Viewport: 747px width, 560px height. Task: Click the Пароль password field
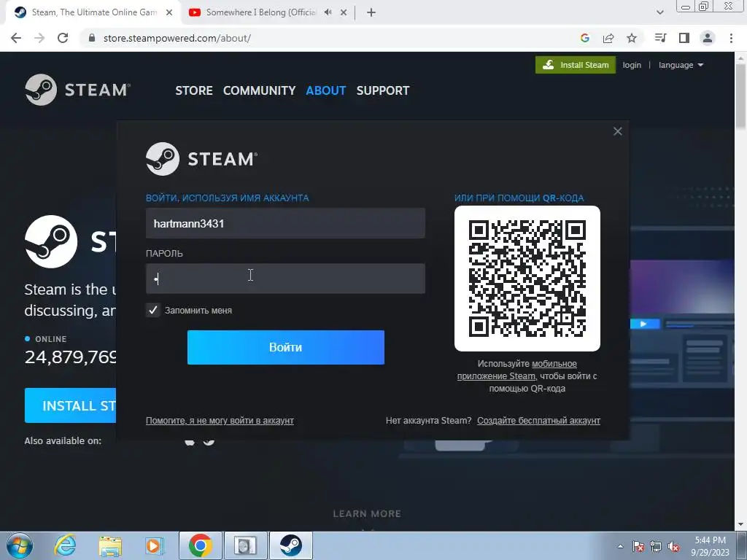285,279
